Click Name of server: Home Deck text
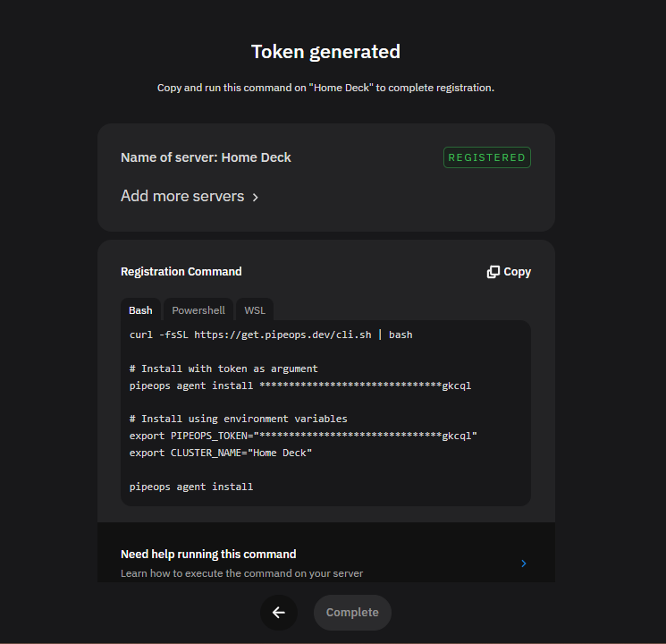The image size is (666, 644). click(206, 157)
